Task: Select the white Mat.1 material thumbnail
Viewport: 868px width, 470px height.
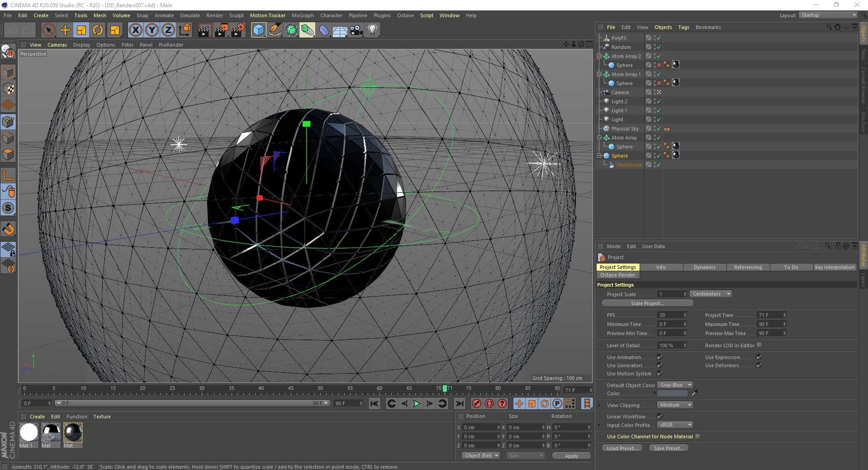Action: coord(29,432)
